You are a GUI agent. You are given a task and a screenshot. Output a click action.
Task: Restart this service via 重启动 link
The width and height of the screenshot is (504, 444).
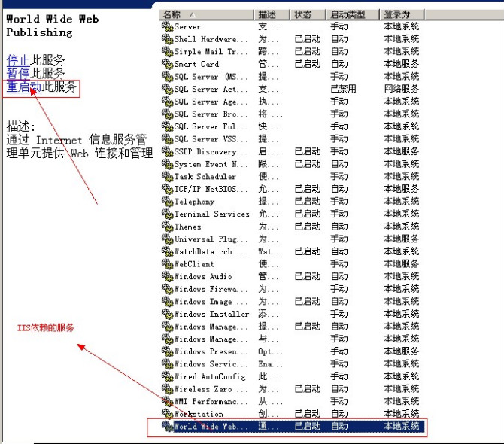click(x=24, y=87)
